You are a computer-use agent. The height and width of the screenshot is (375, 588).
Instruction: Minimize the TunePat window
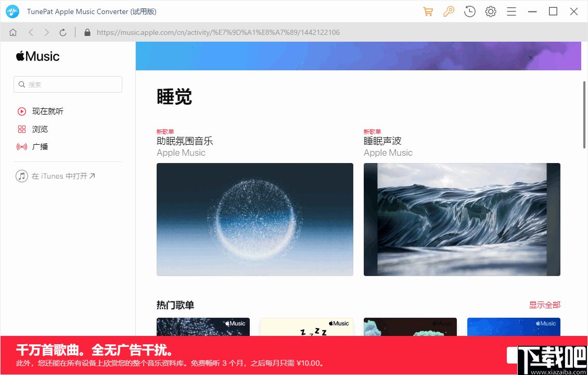point(532,11)
